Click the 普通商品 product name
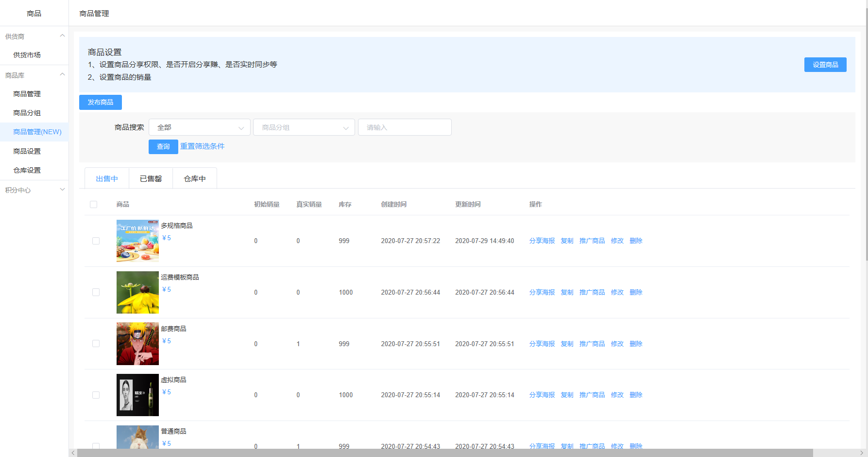This screenshot has height=457, width=868. pos(173,431)
